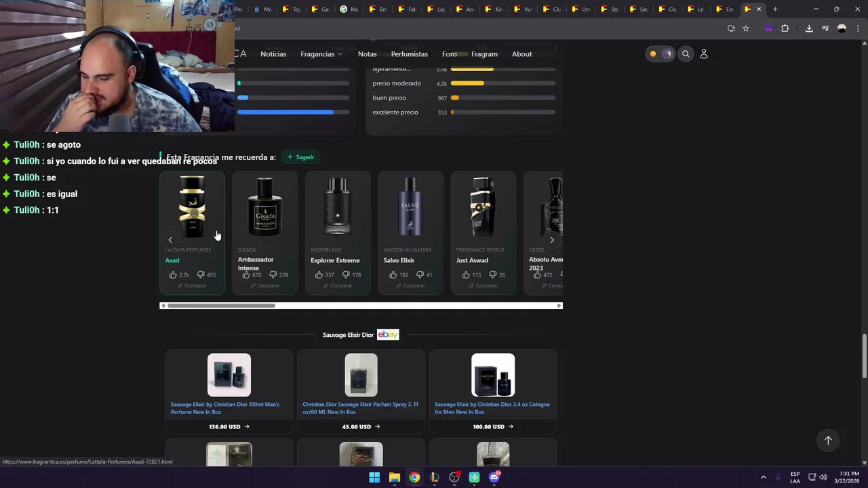Screen dimensions: 868x488
Task: Open Chrome three-dot menu
Action: point(856,28)
